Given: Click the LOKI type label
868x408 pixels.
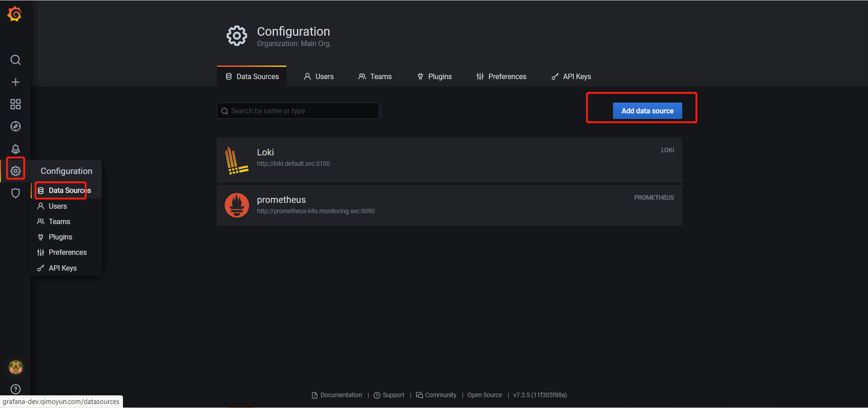Looking at the screenshot, I should point(667,150).
